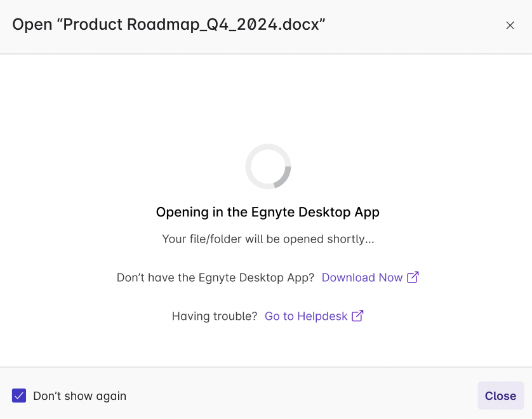Click the checkmark inside the blue checkbox
The width and height of the screenshot is (532, 419).
[x=18, y=396]
